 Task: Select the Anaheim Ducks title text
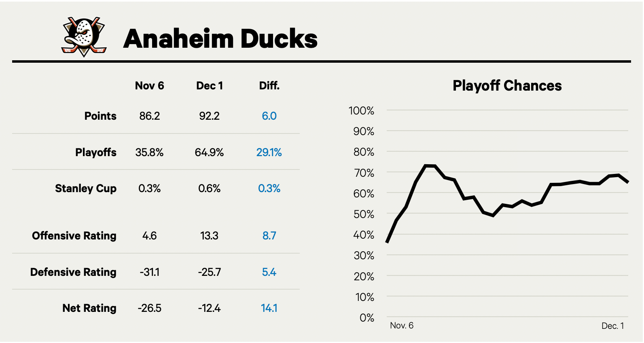(220, 39)
